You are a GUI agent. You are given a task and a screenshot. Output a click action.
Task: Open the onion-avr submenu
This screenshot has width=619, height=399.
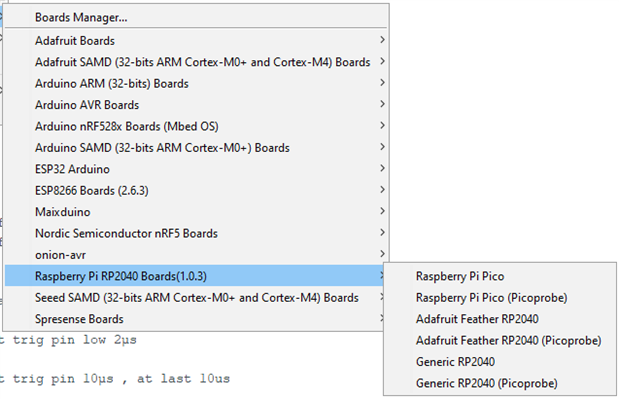tap(196, 255)
